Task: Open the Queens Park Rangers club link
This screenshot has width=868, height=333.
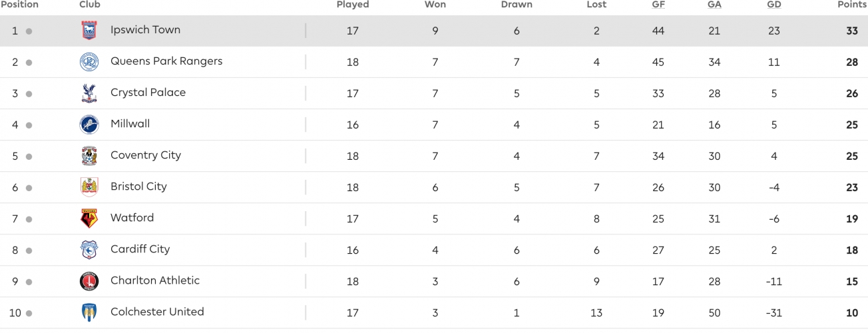Action: 166,61
